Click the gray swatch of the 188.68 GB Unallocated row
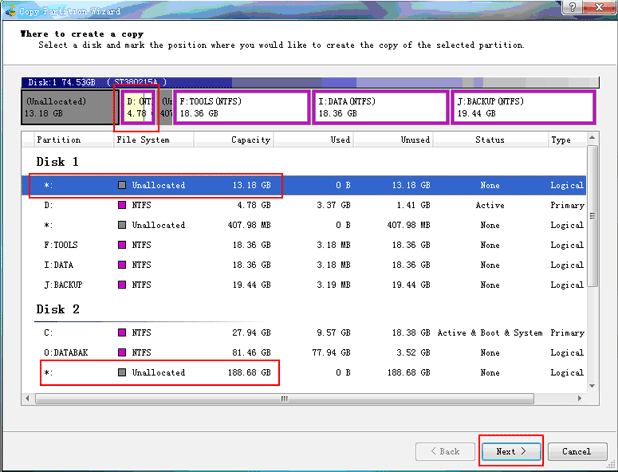This screenshot has height=472, width=618. pos(122,372)
